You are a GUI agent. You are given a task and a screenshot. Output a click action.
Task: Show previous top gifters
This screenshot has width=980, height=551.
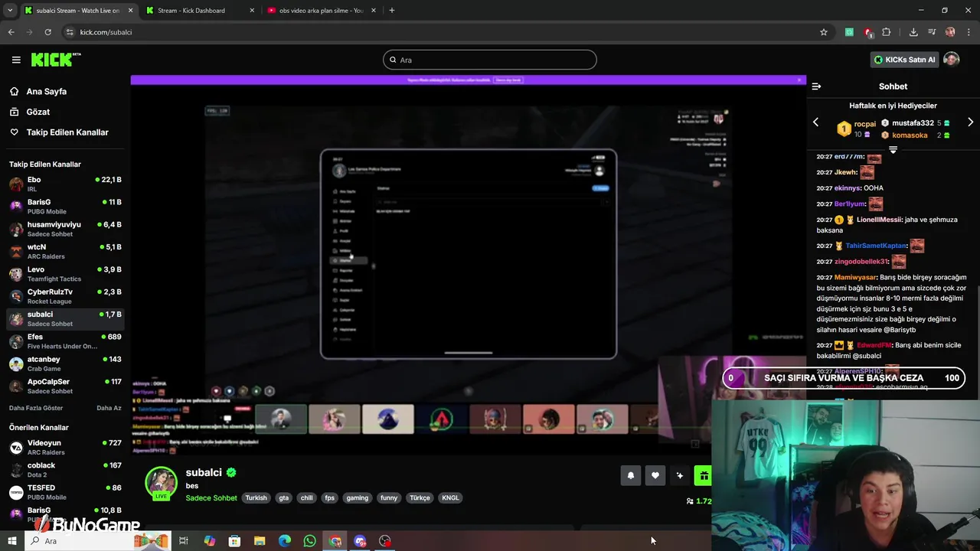coord(815,122)
